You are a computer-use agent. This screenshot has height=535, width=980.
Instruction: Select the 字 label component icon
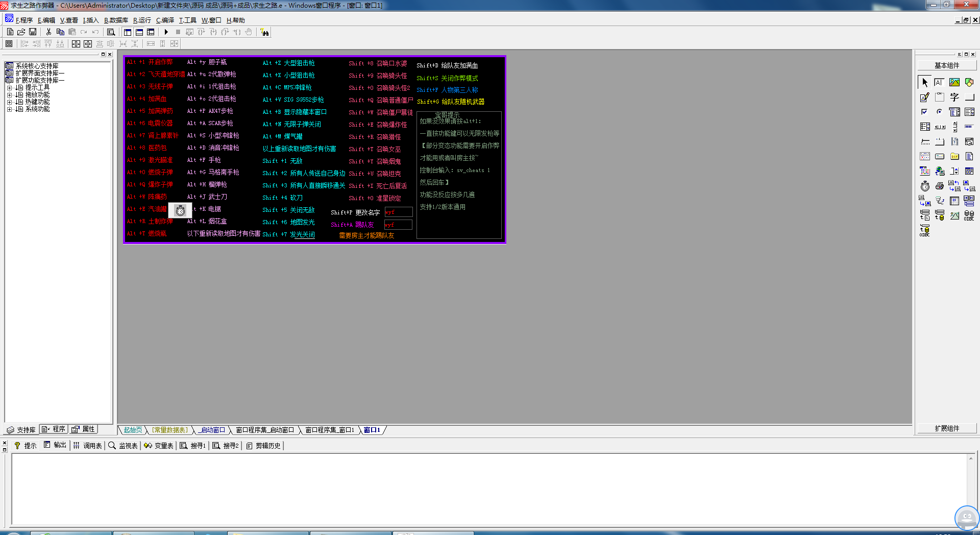[x=954, y=96]
